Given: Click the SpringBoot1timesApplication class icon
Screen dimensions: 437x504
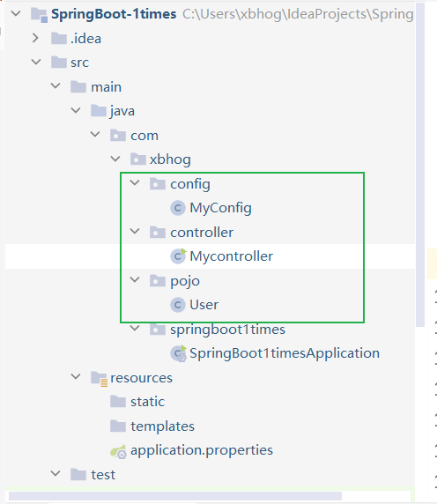Looking at the screenshot, I should coord(178,353).
